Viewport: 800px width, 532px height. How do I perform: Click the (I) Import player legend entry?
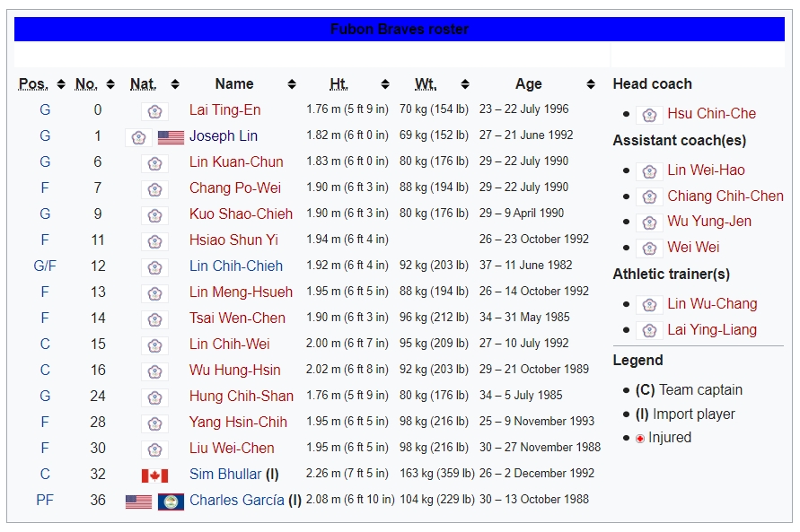click(x=685, y=414)
